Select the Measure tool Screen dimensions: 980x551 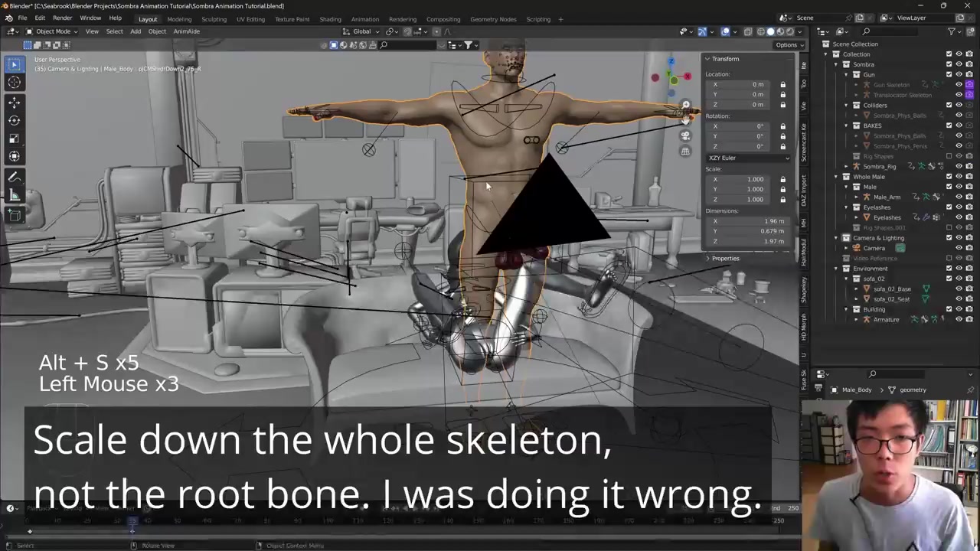point(14,195)
